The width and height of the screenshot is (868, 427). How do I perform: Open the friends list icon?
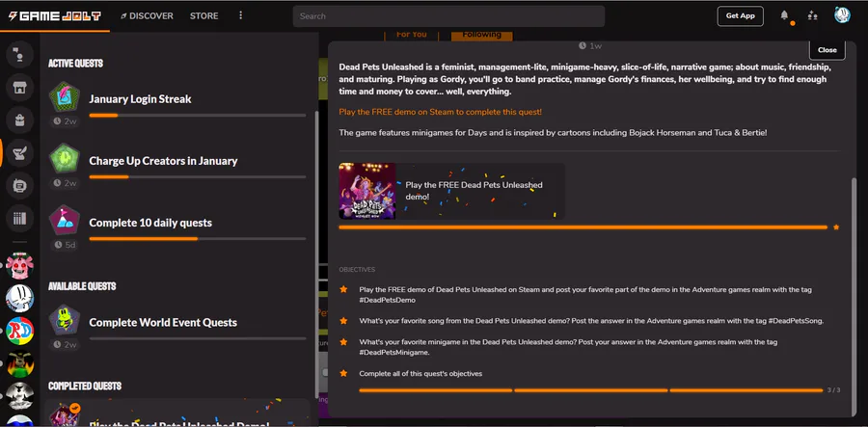click(x=812, y=15)
